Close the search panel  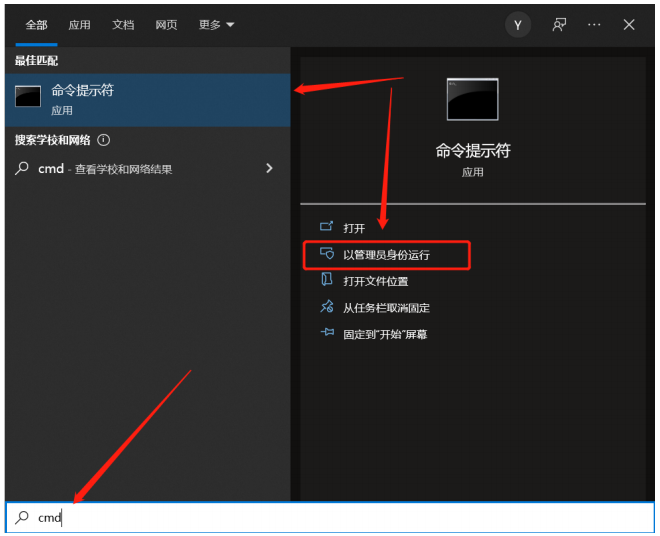click(x=629, y=25)
